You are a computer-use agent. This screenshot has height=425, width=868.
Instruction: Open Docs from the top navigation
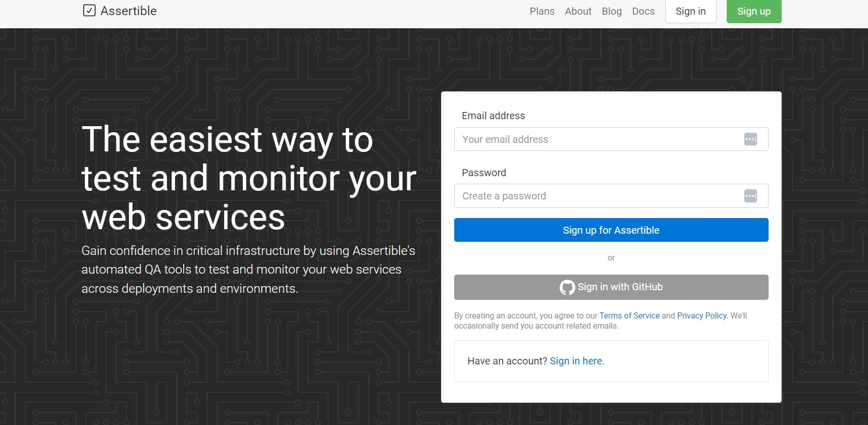coord(643,11)
